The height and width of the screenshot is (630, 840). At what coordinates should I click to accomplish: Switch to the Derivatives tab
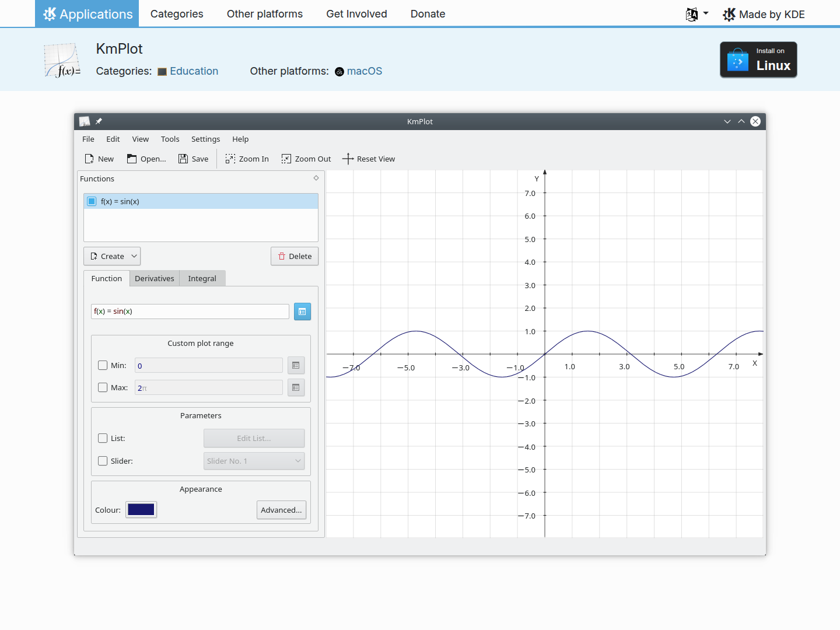[155, 278]
